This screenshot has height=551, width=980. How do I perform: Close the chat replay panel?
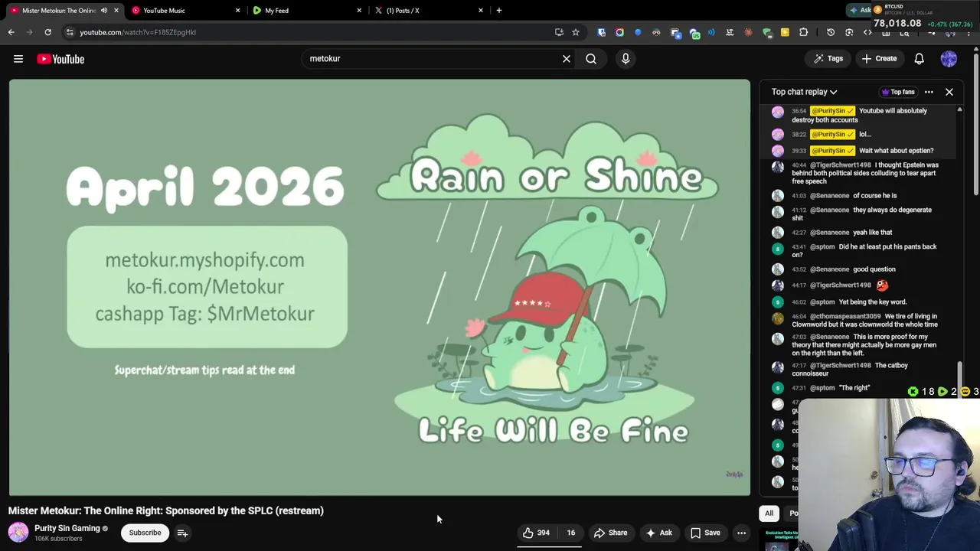[x=949, y=92]
